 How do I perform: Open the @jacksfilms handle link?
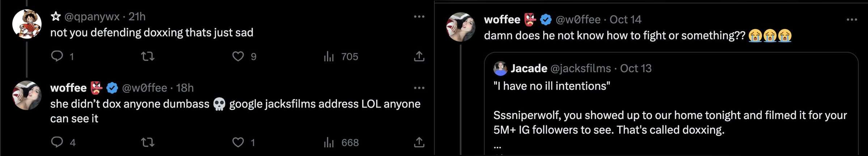coord(580,68)
